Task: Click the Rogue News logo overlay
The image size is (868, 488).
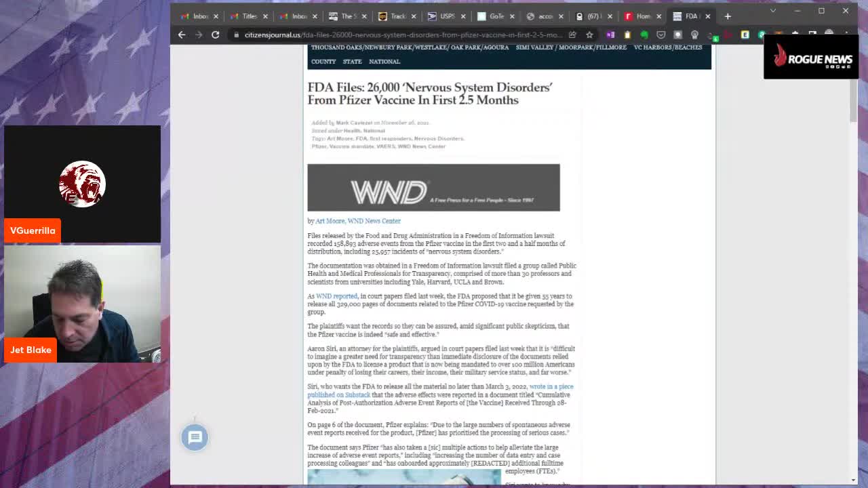Action: [x=811, y=57]
